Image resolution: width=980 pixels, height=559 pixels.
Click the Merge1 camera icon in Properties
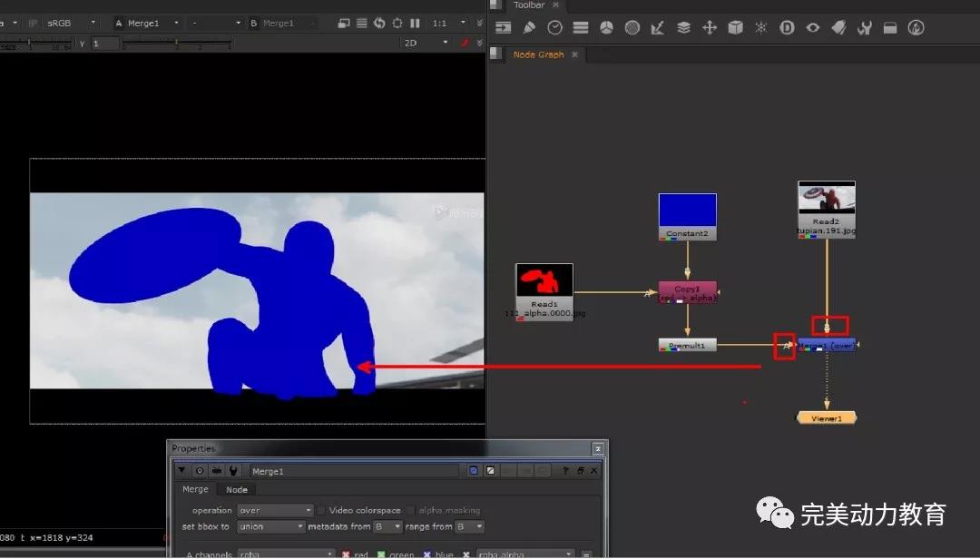click(x=216, y=471)
